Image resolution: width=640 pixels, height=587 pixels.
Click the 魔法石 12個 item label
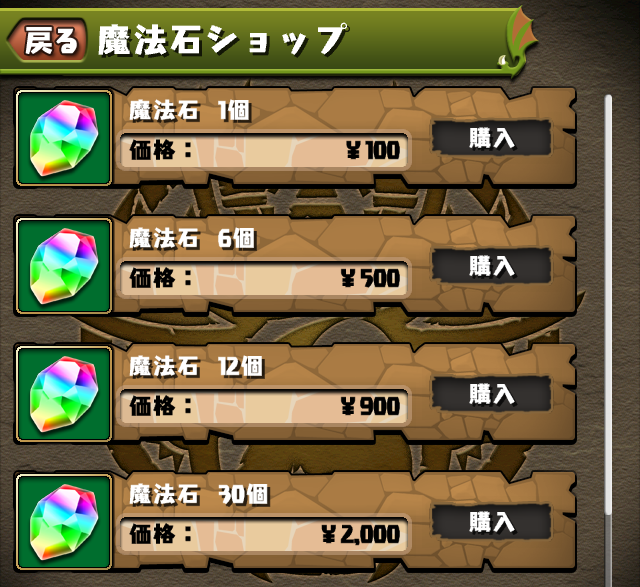point(196,367)
